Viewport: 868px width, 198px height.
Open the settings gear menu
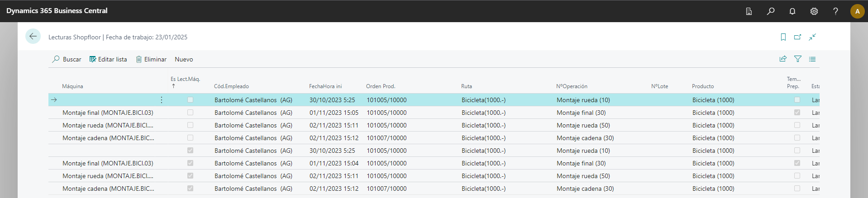coord(814,11)
